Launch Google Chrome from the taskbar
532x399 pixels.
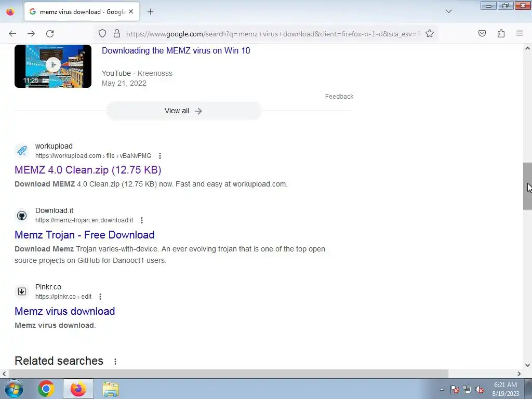pyautogui.click(x=46, y=389)
